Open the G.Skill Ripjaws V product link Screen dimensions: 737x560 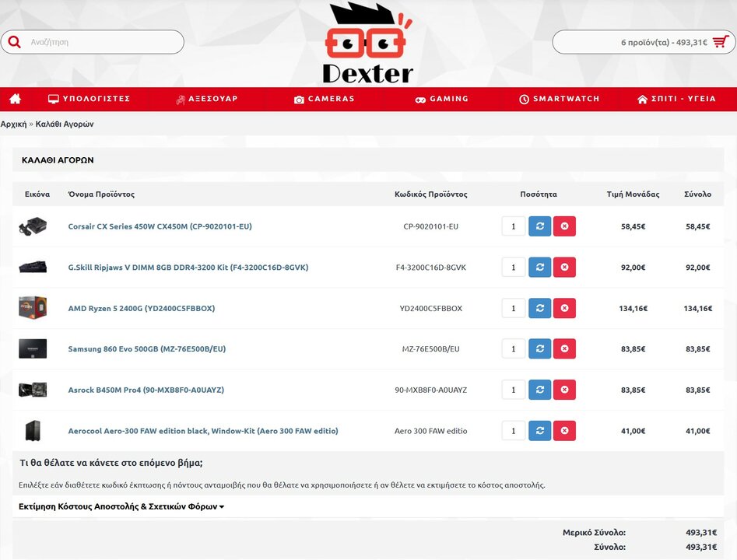[x=188, y=268]
